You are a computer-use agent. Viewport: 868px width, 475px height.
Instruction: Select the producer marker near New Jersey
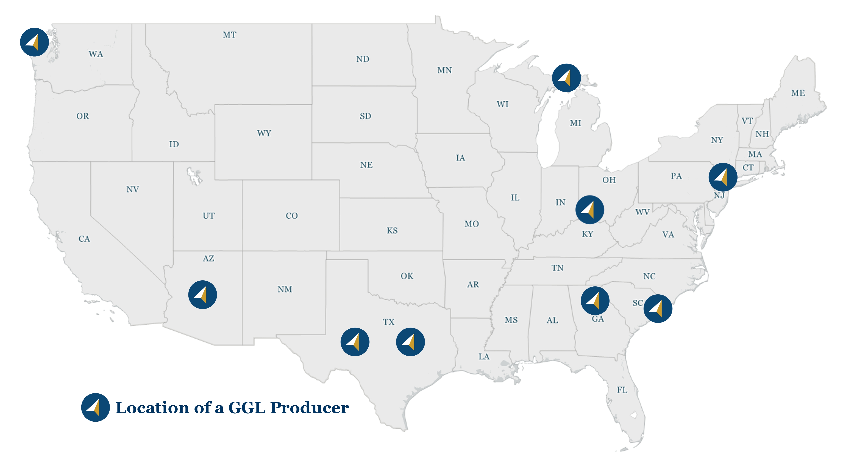723,177
